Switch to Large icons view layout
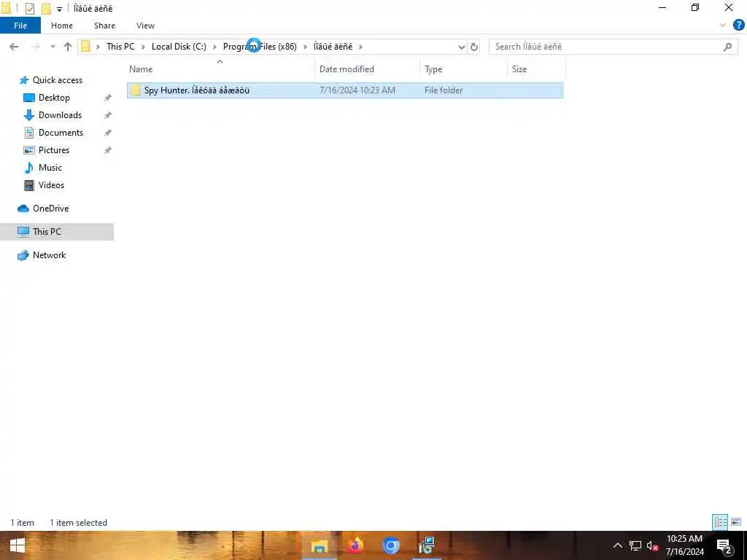Viewport: 747px width, 560px height. pos(736,522)
